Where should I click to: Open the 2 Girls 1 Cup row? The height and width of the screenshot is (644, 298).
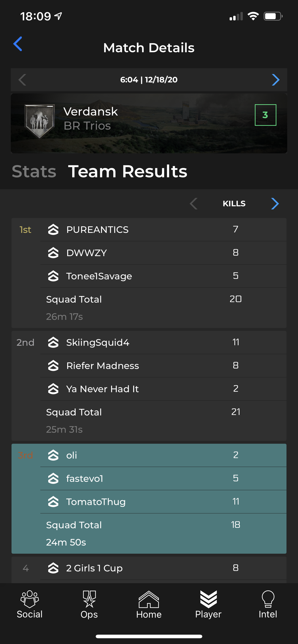(163, 568)
